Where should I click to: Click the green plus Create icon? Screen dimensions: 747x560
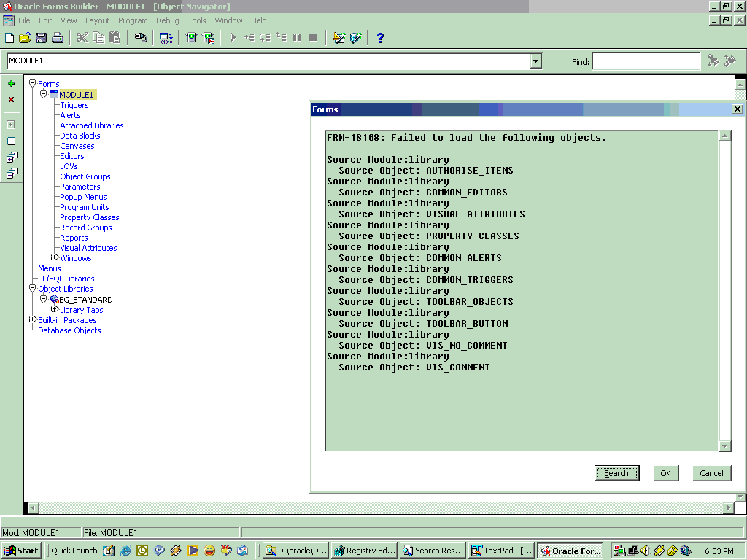12,84
